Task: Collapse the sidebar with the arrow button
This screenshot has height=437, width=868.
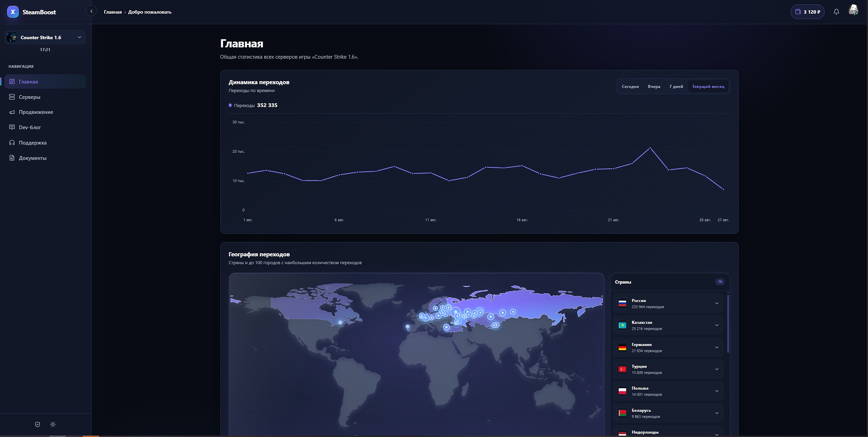Action: tap(91, 12)
